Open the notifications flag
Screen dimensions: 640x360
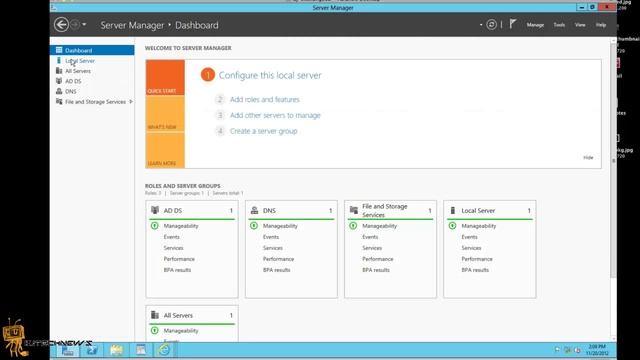(513, 24)
